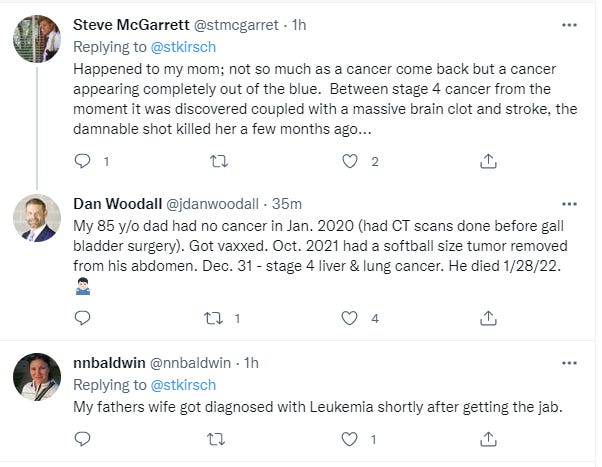Share Steve McGarrett's tweet
Screen dimensions: 602x467
(x=488, y=160)
